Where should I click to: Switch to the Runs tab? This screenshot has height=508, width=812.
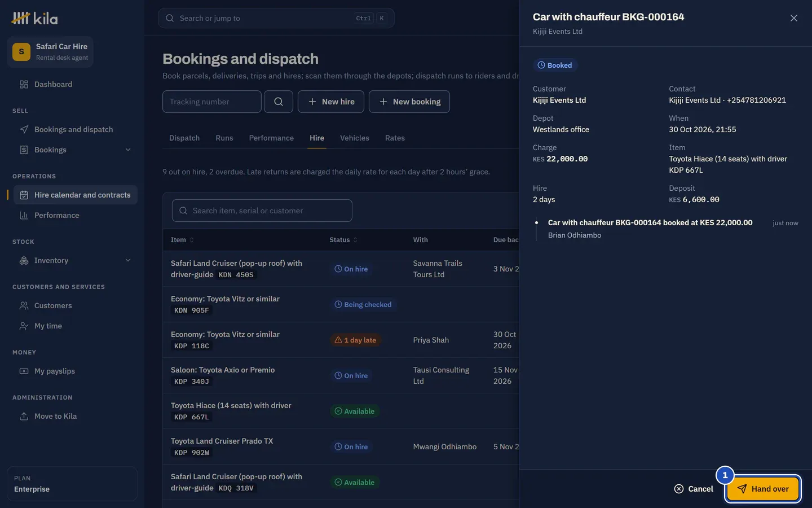(x=224, y=138)
